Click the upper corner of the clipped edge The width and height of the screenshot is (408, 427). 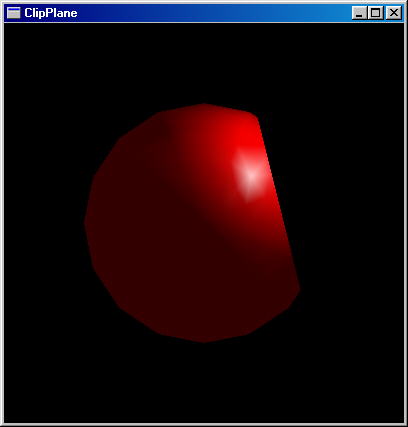[258, 117]
